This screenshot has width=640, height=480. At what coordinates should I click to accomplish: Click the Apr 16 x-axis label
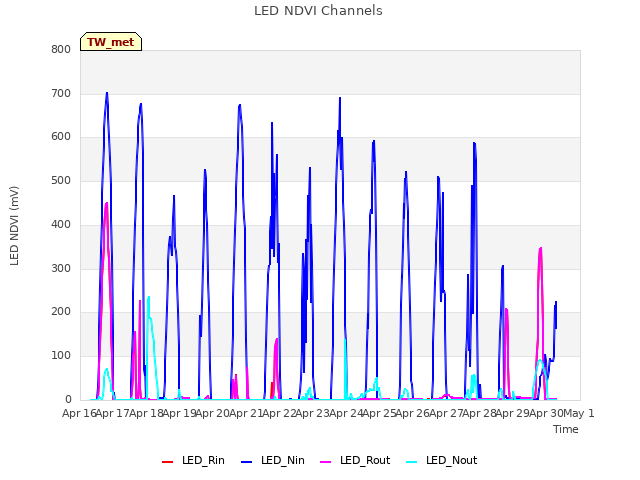coord(79,413)
